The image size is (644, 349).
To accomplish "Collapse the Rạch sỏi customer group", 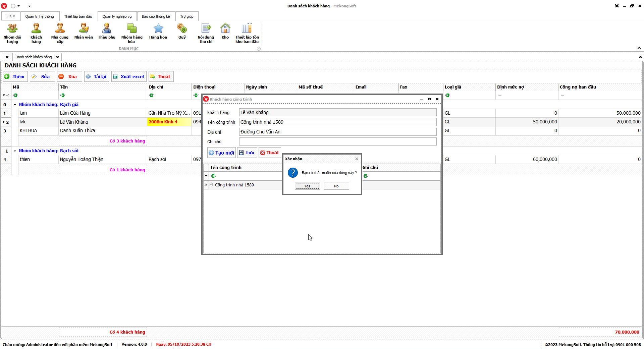I will point(15,151).
